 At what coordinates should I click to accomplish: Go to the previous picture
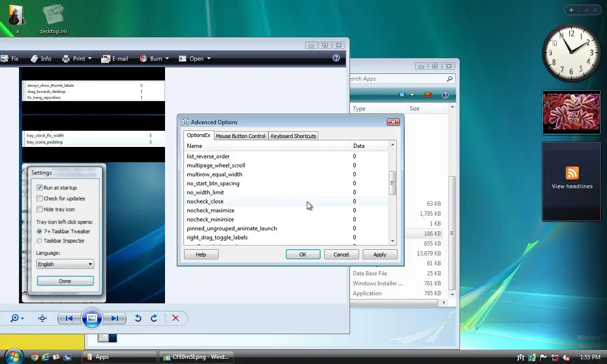69,318
